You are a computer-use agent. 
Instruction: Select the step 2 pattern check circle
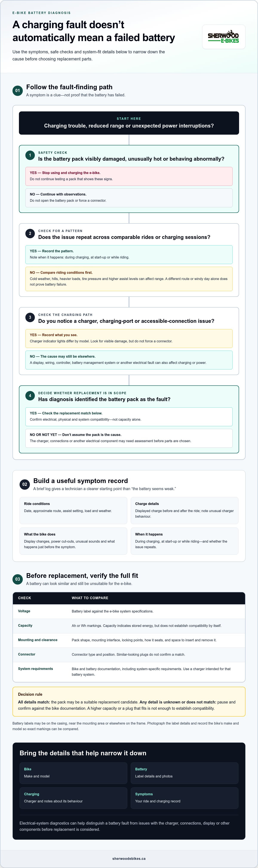pyautogui.click(x=30, y=234)
